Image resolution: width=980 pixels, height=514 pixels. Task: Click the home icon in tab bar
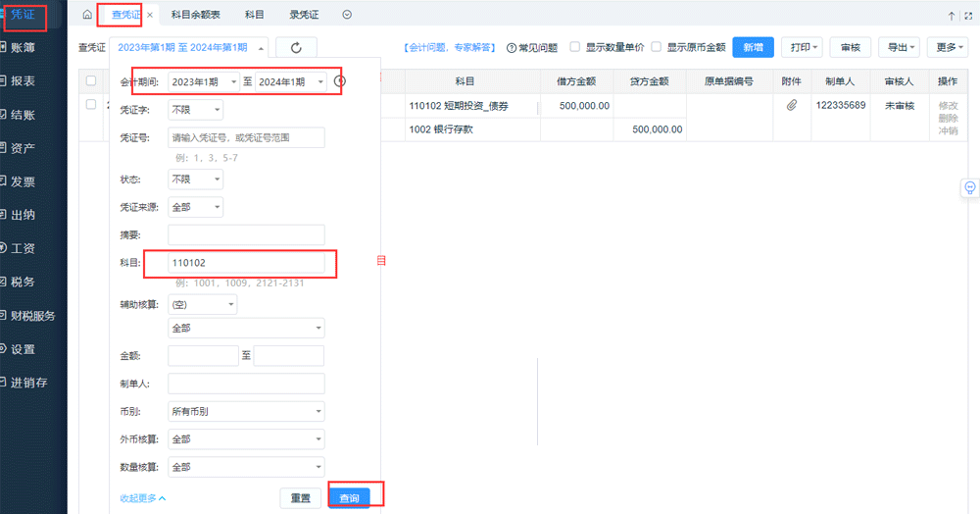(x=87, y=16)
